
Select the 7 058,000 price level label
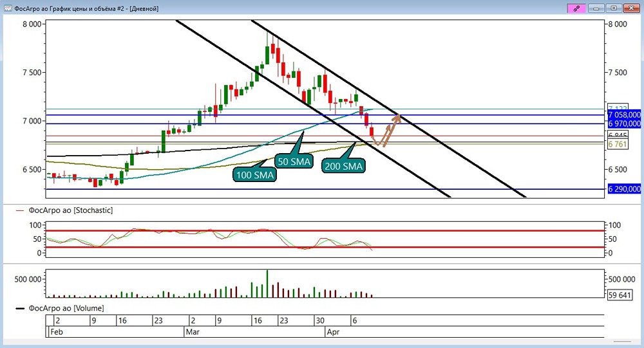[624, 114]
